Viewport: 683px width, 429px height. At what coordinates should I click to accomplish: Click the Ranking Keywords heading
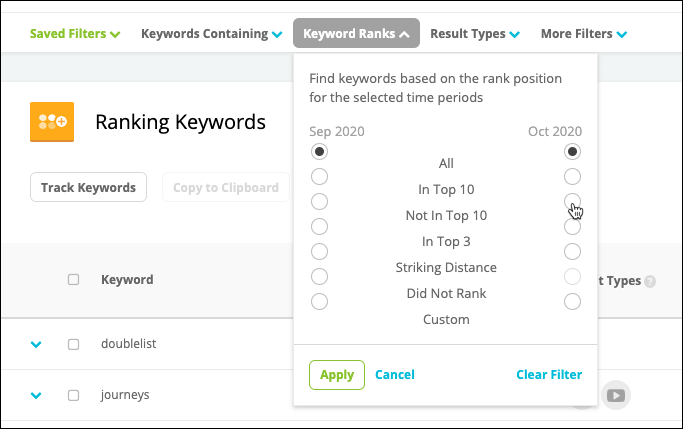pyautogui.click(x=180, y=122)
